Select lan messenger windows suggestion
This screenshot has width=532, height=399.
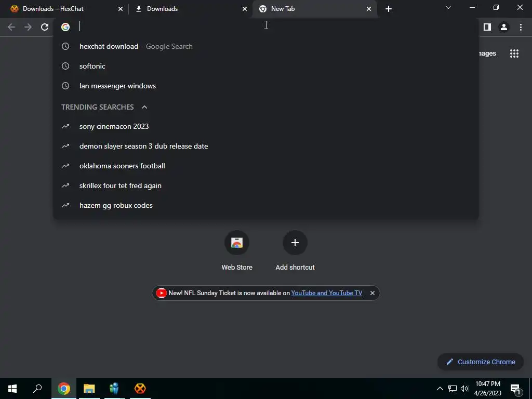point(265,86)
